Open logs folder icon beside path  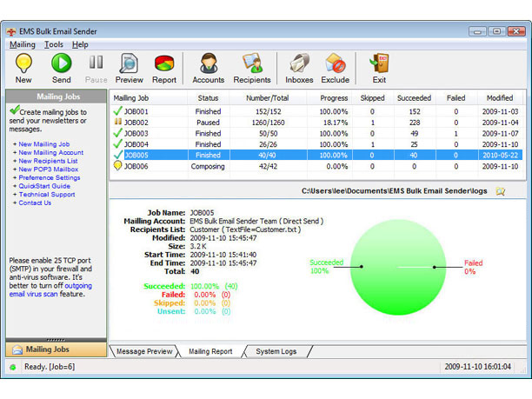501,191
